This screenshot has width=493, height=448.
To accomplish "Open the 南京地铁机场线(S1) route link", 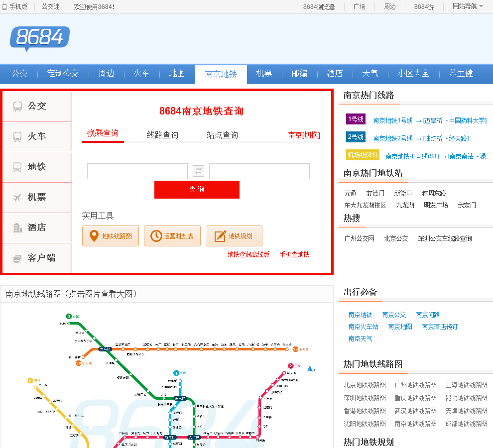I will pos(438,157).
